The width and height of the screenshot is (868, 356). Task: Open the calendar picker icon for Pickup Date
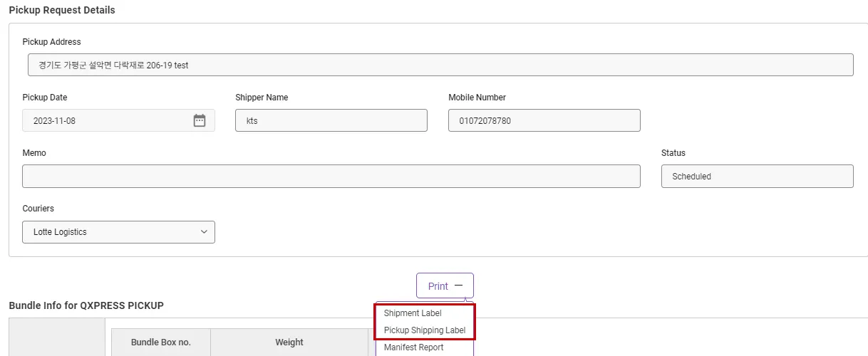pyautogui.click(x=200, y=120)
